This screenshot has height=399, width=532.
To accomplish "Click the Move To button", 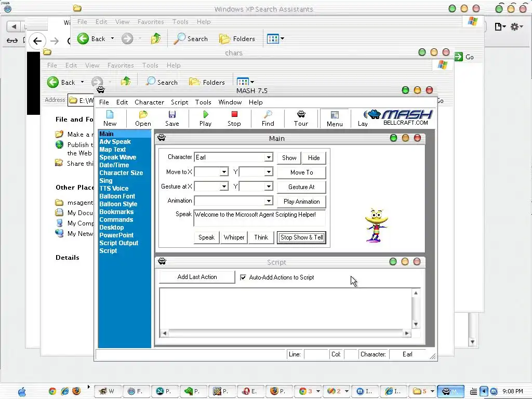I will tap(302, 172).
